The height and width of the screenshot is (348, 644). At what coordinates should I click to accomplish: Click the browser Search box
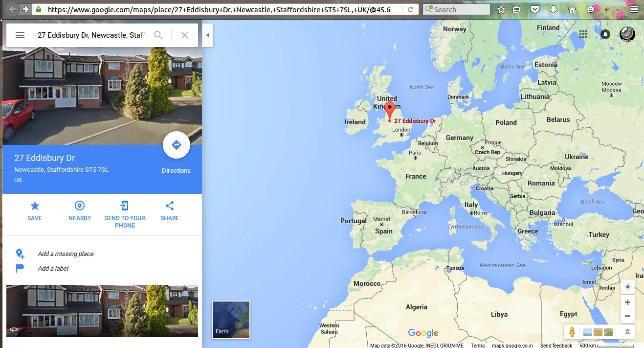pos(456,9)
